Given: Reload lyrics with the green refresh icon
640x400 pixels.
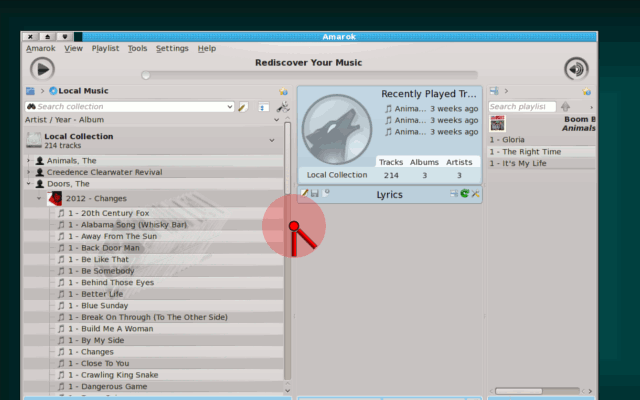Looking at the screenshot, I should point(464,193).
